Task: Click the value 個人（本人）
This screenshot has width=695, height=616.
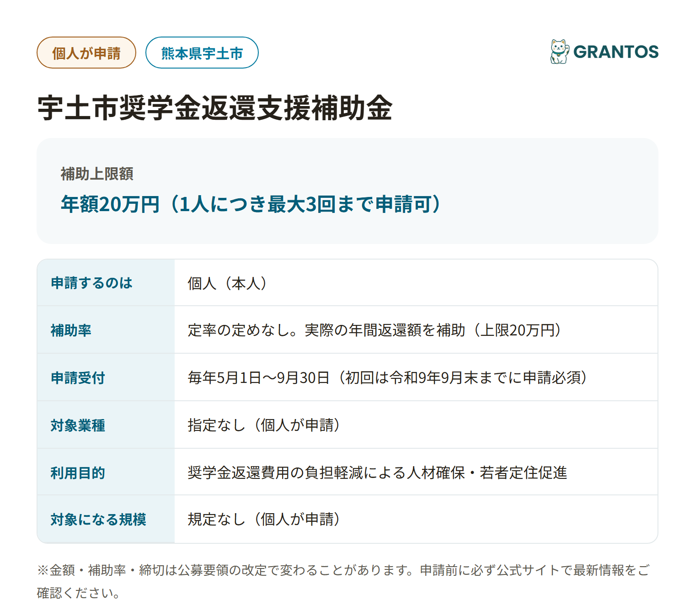Action: pos(227,283)
